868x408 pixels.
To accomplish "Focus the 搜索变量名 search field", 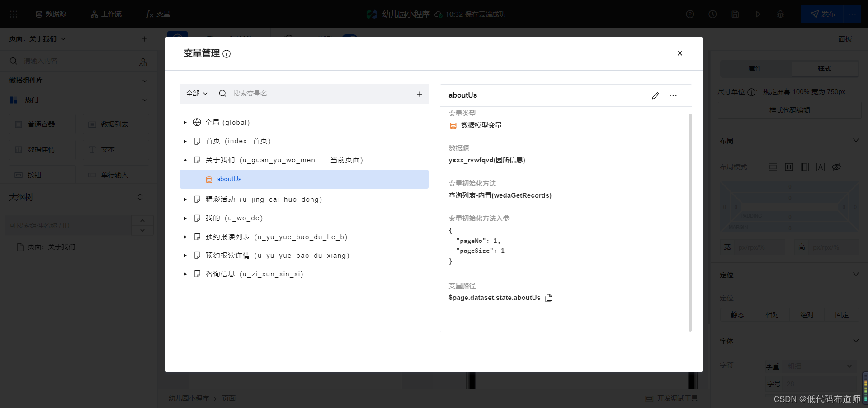I will pos(316,94).
